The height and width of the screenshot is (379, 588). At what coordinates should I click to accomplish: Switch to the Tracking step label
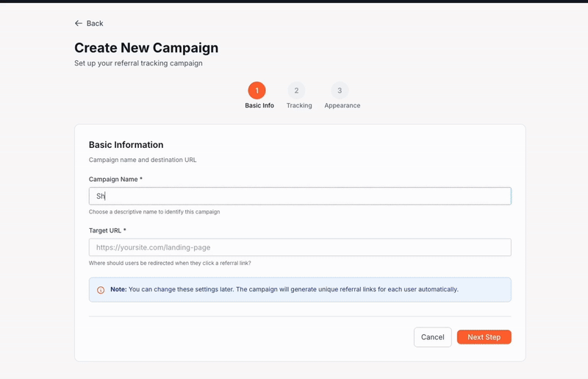coord(299,106)
